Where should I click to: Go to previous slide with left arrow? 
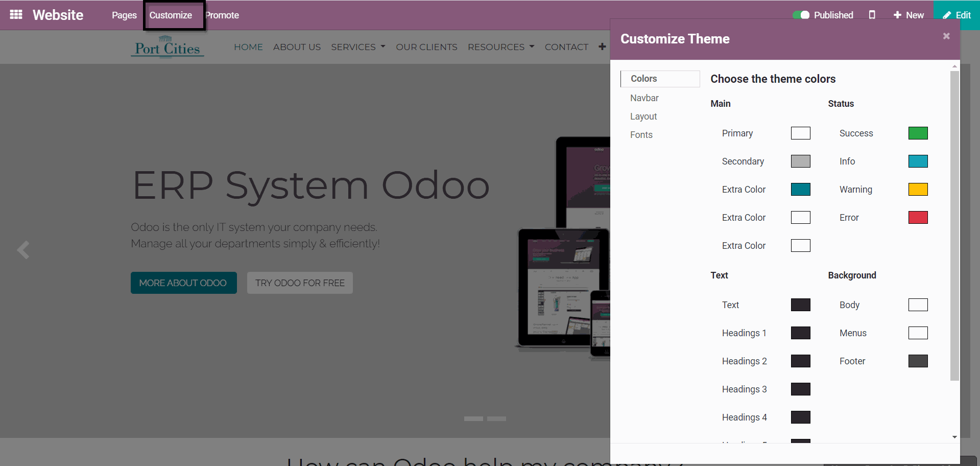click(x=23, y=250)
